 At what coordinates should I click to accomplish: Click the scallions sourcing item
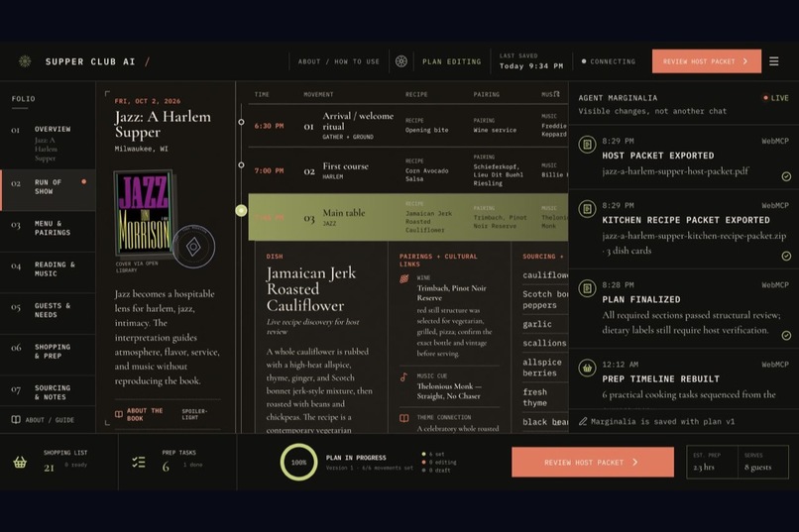tap(544, 343)
